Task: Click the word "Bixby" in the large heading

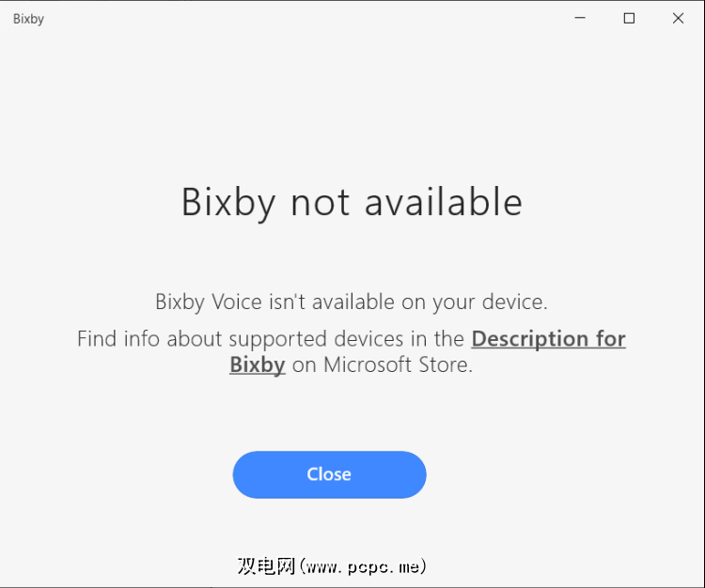Action: [230, 202]
